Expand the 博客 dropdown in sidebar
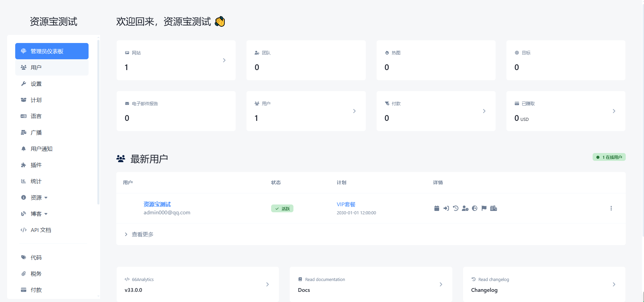The image size is (644, 302). (52, 214)
